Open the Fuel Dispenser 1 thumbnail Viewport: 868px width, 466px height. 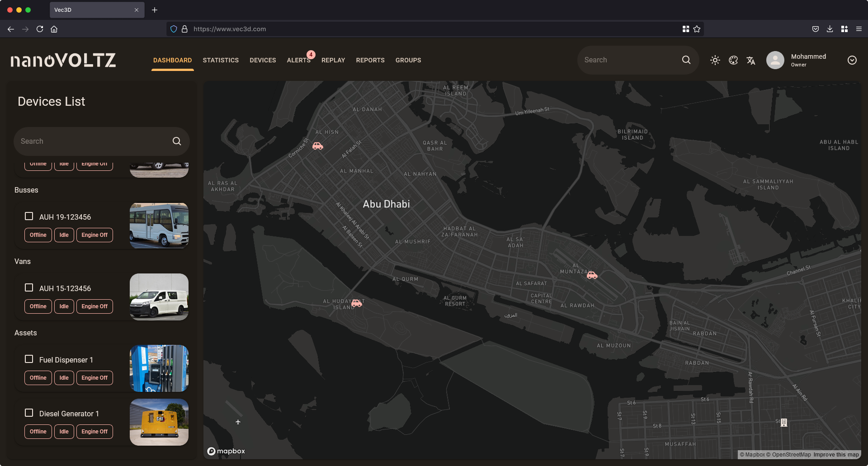tap(159, 368)
